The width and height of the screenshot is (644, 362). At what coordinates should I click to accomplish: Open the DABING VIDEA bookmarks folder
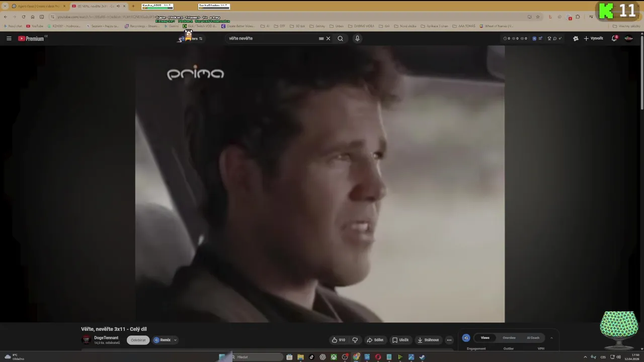pos(361,26)
